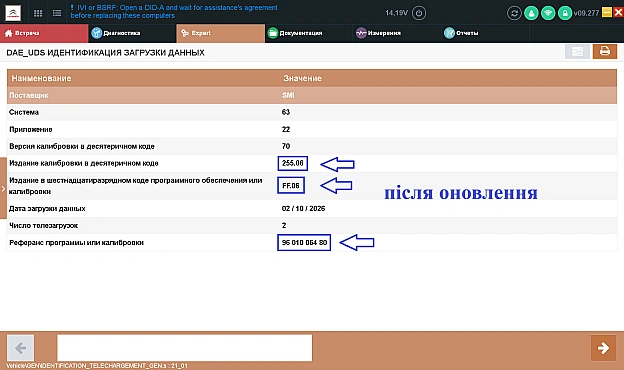Open the grid apps menu icon

tap(38, 13)
